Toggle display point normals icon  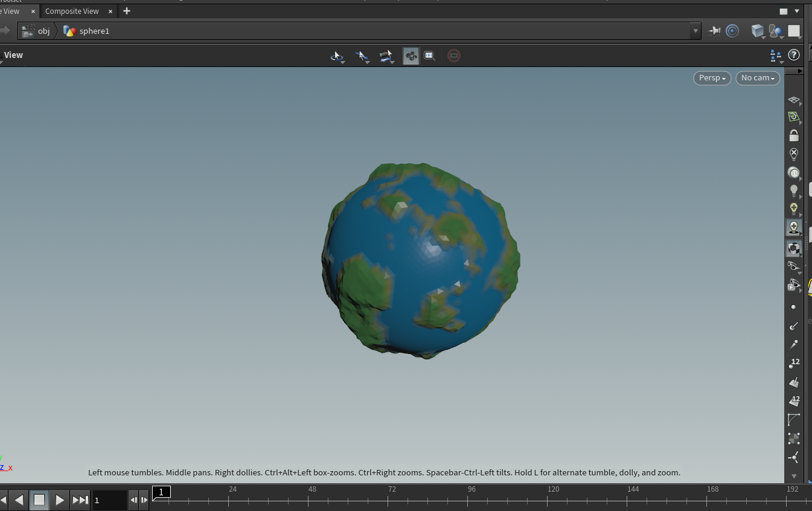coord(794,326)
